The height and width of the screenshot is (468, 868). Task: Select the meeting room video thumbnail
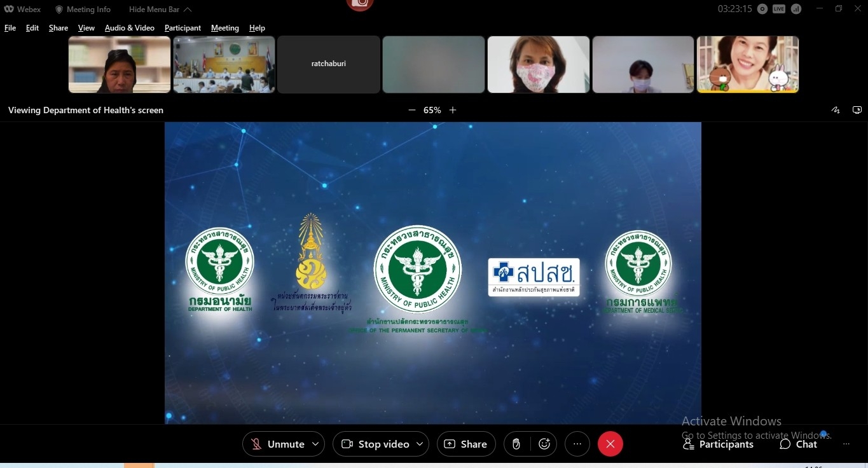pyautogui.click(x=224, y=64)
